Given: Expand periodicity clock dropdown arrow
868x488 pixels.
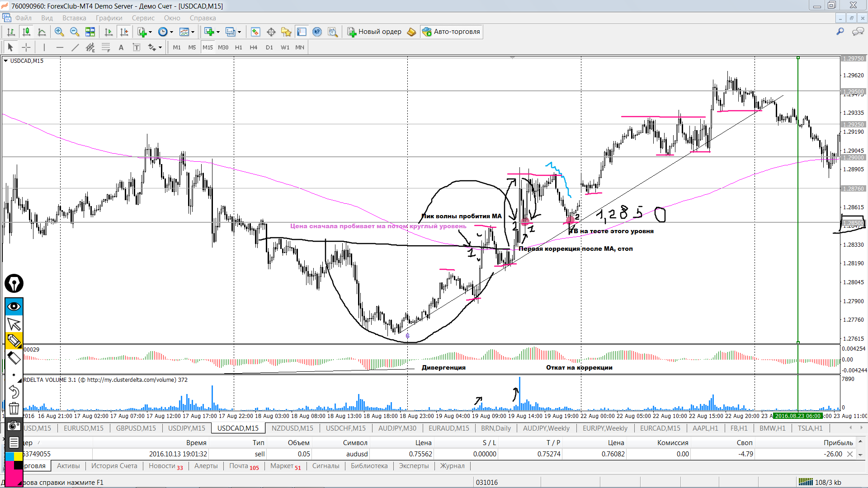Looking at the screenshot, I should tap(171, 32).
